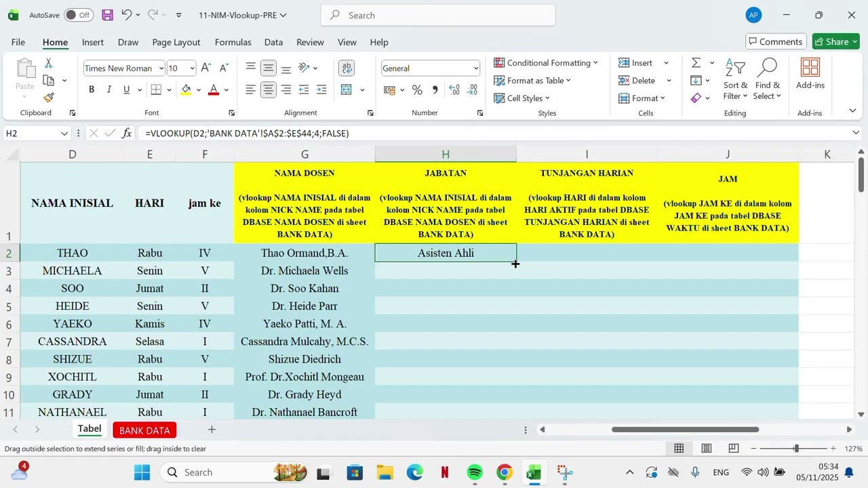Click the Cut scissors icon
Viewport: 868px width, 488px height.
tap(49, 63)
